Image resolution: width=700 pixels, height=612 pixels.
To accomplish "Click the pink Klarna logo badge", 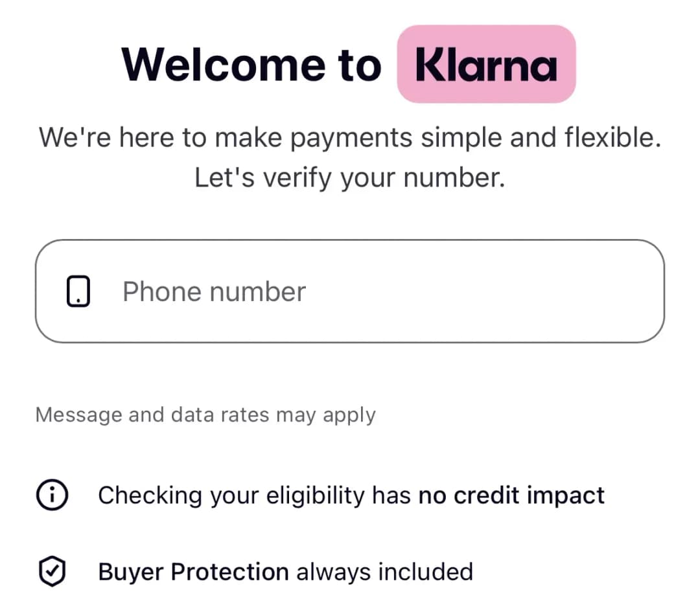I will [485, 64].
